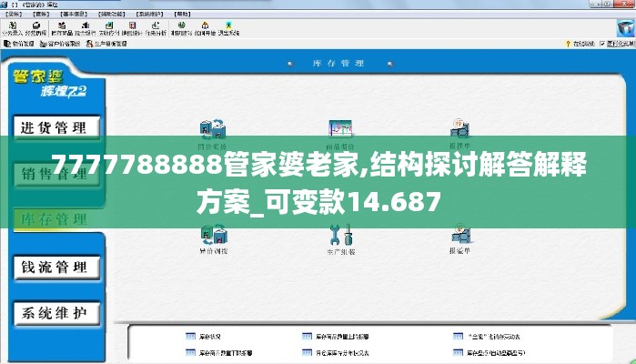Open the 报溢单 icon
The image size is (636, 364).
[460, 234]
